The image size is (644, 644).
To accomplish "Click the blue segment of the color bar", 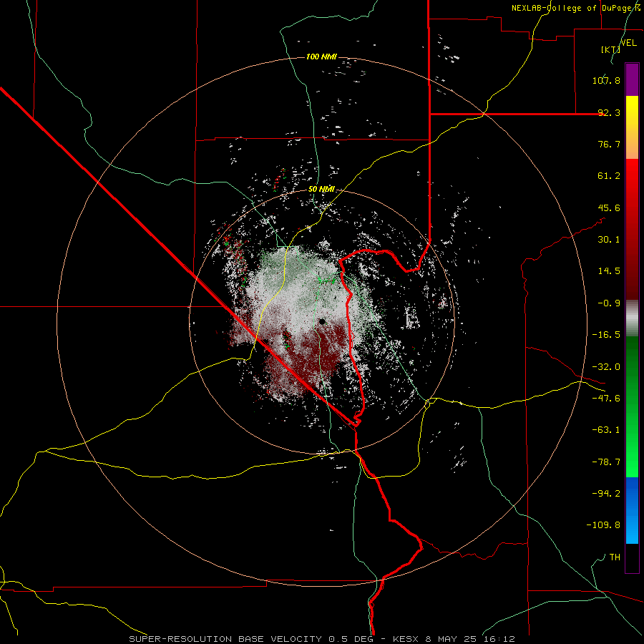I will coord(632,510).
